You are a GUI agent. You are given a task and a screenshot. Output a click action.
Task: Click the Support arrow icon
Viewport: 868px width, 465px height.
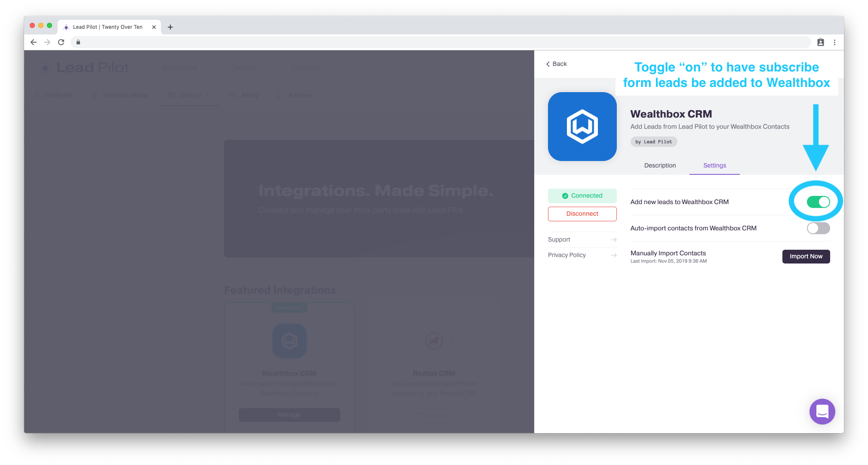click(x=614, y=240)
